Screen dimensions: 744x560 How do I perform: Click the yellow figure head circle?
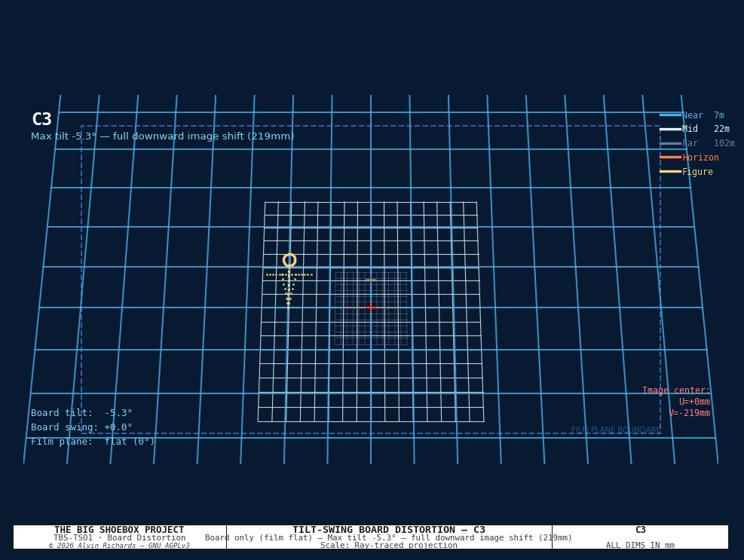[289, 260]
